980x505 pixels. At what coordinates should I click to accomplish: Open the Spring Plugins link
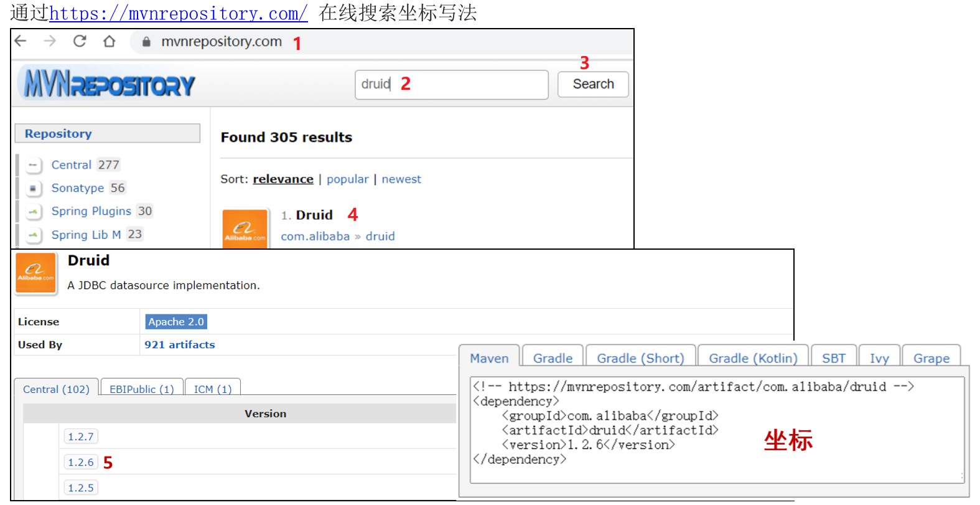91,211
